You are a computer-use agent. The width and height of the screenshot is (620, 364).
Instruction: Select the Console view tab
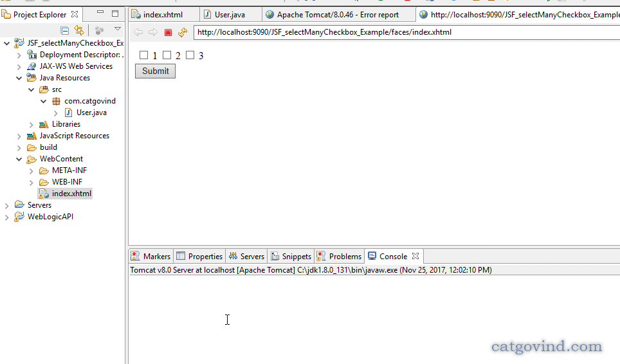point(393,257)
